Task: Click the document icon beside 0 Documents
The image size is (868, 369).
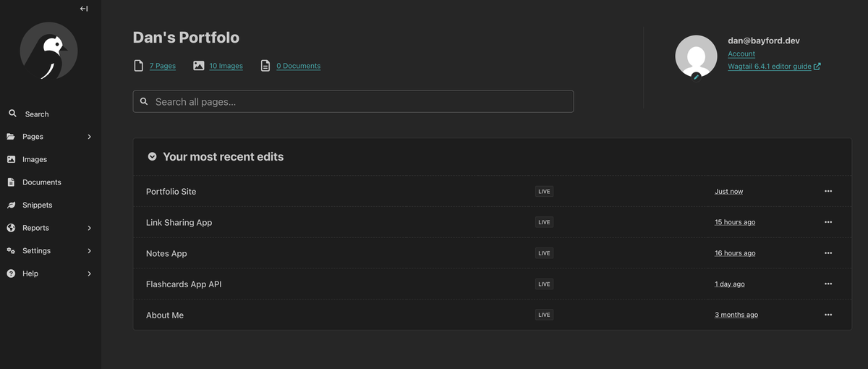Action: (x=265, y=66)
